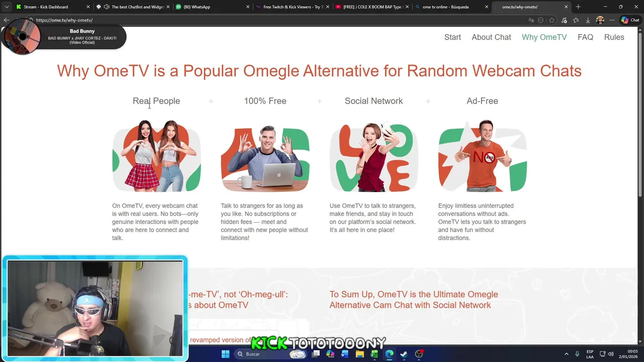Open the Downloads arrow icon

(588, 20)
